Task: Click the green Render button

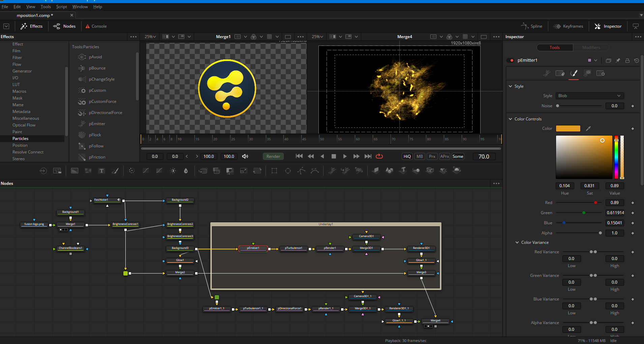Action: coord(273,156)
